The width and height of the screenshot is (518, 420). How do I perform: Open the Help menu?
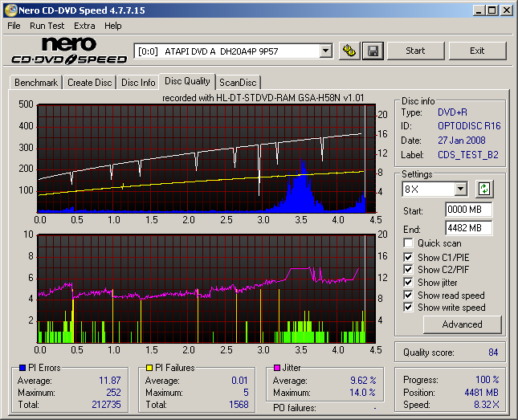pos(113,26)
